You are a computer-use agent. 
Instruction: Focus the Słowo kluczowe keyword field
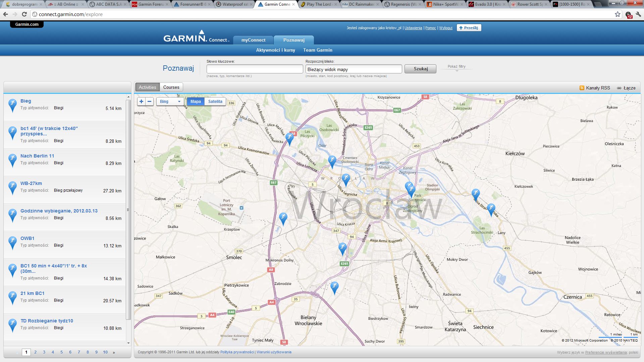(x=255, y=69)
